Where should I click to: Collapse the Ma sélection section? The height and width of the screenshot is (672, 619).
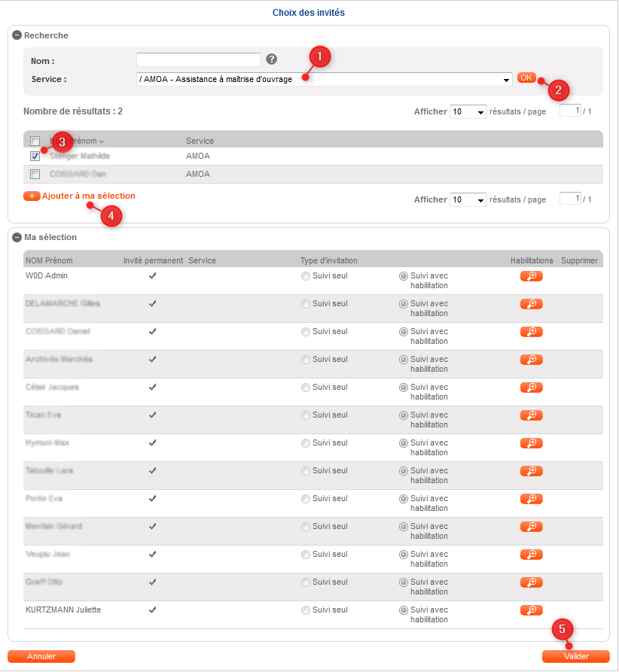17,238
